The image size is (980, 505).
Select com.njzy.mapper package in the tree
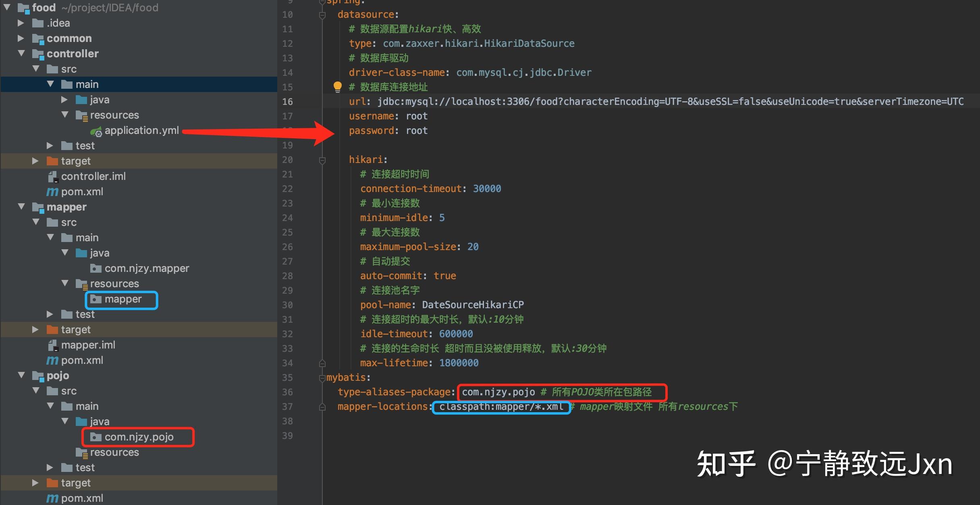147,269
